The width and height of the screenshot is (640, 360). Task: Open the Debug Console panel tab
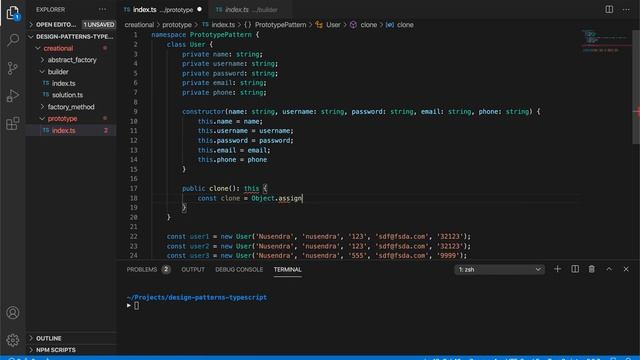(239, 269)
